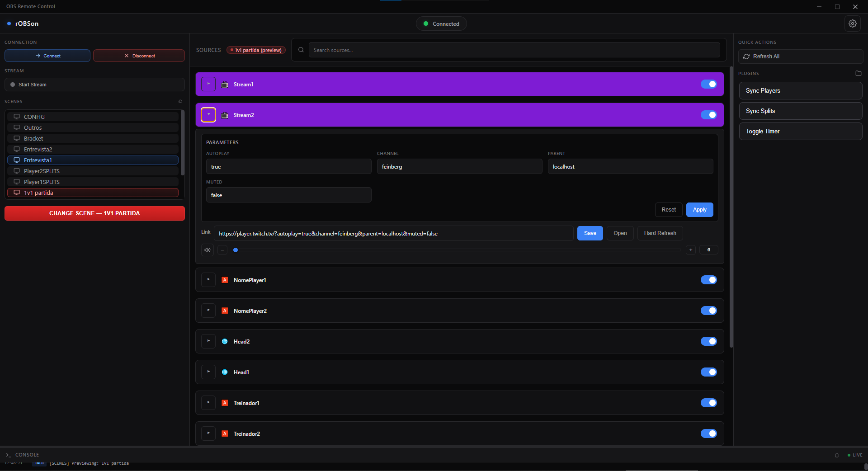Click the search magnifier icon
The image size is (868, 471).
click(301, 50)
